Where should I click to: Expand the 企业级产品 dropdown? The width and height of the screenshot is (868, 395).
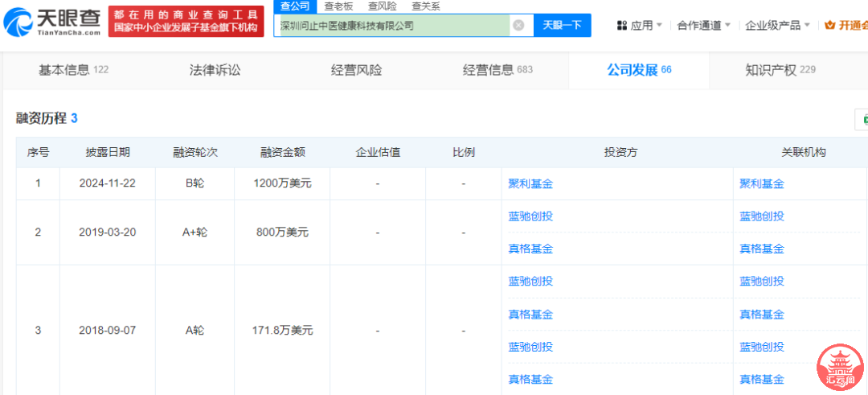coord(777,25)
